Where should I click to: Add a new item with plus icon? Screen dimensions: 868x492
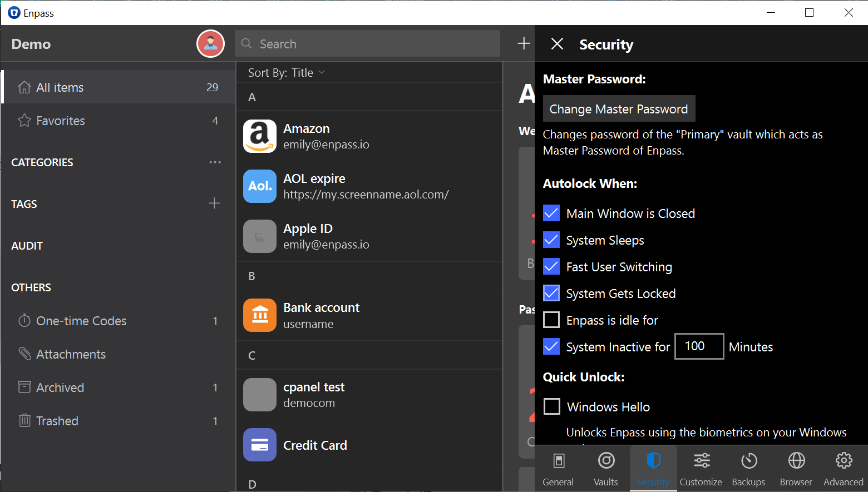tap(524, 43)
